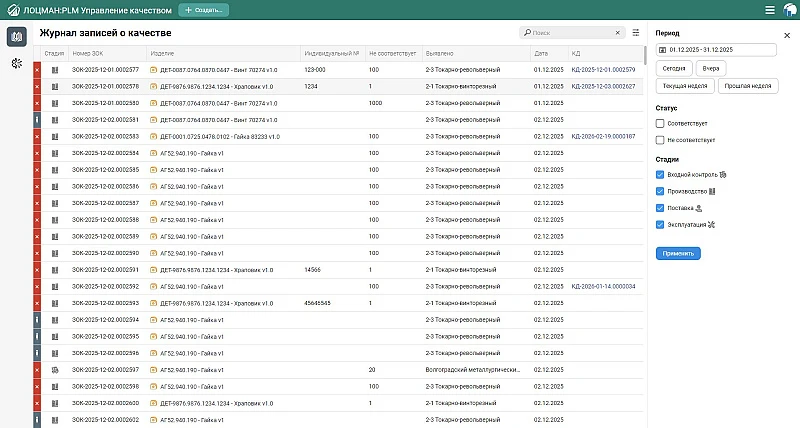This screenshot has height=428, width=800.
Task: Click production stage icon in row 0002585
Action: coord(55,170)
